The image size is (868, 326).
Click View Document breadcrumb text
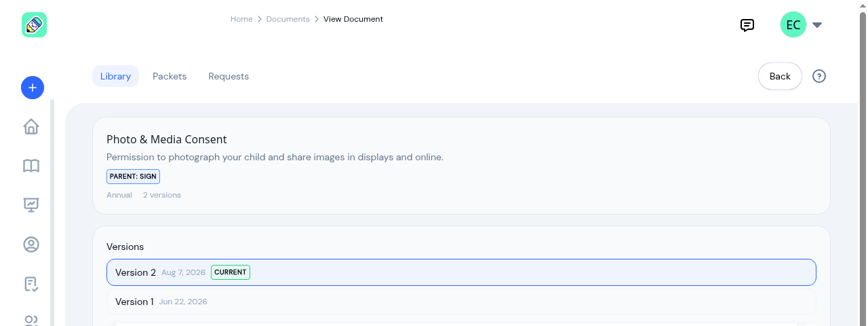[x=353, y=19]
